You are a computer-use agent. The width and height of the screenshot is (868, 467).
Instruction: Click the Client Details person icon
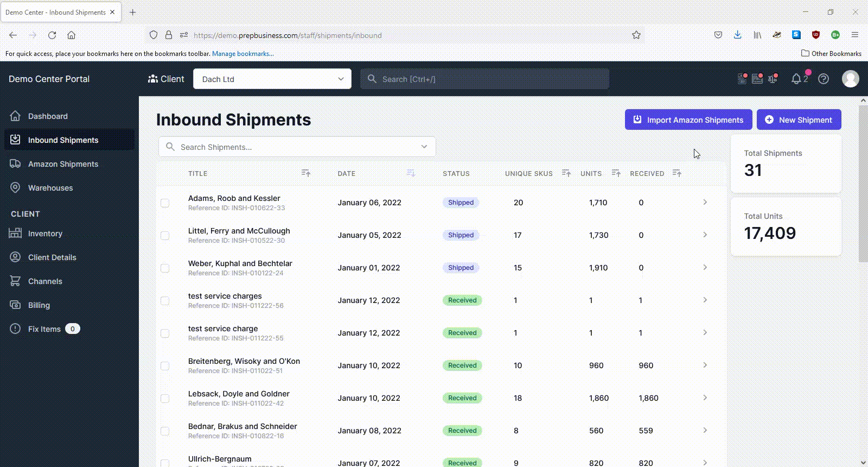[x=15, y=257]
